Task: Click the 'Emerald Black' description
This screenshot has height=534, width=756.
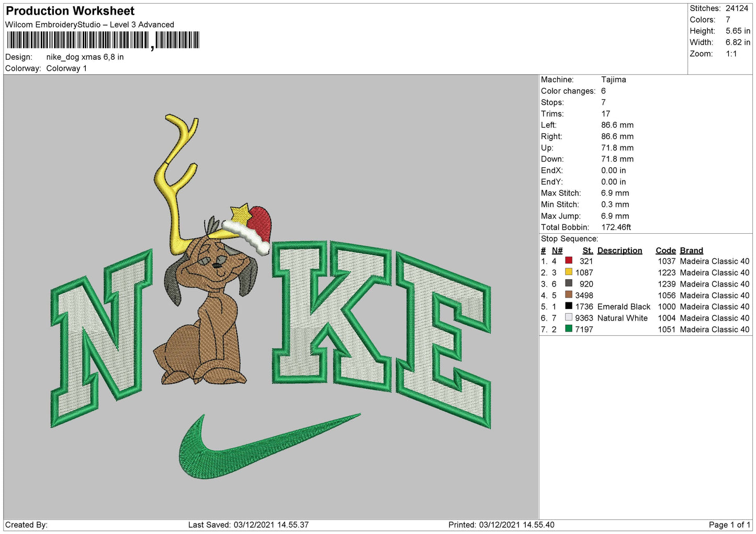Action: [624, 306]
